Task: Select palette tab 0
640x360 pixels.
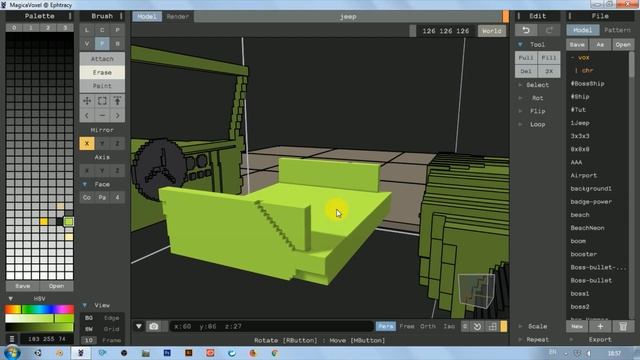Action: click(x=14, y=28)
